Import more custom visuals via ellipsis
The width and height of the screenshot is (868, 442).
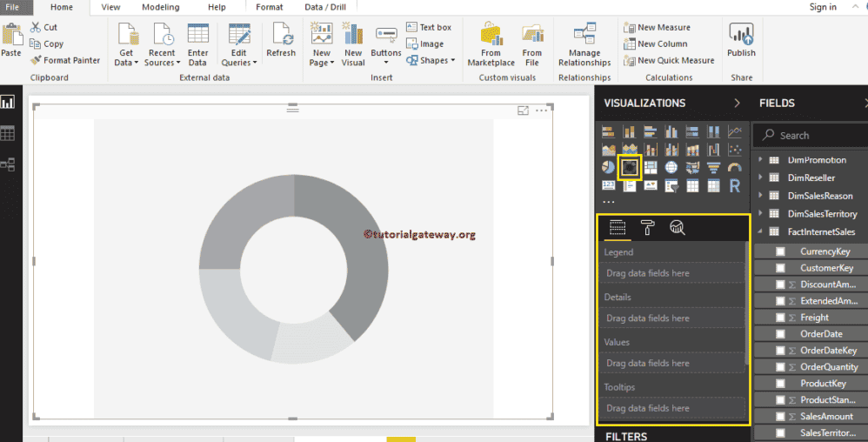(608, 202)
